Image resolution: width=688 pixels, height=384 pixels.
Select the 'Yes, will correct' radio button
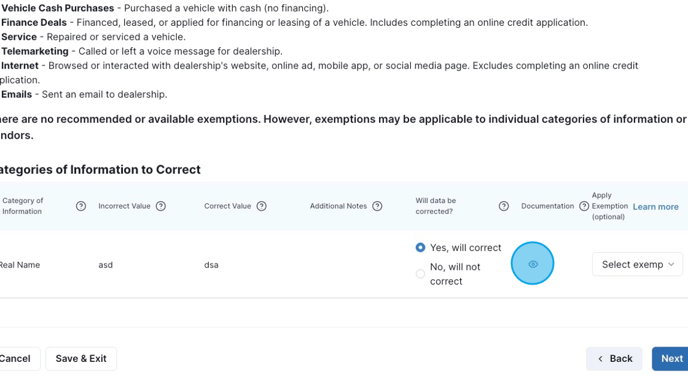(420, 248)
